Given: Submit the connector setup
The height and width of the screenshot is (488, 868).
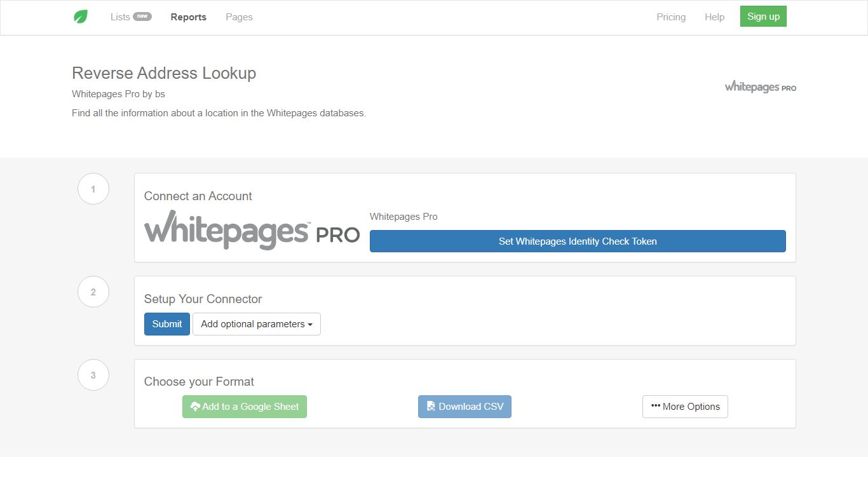Looking at the screenshot, I should (x=167, y=324).
